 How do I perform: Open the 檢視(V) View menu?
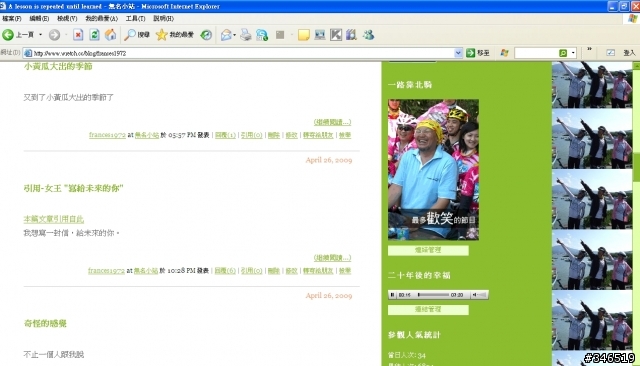(67, 19)
